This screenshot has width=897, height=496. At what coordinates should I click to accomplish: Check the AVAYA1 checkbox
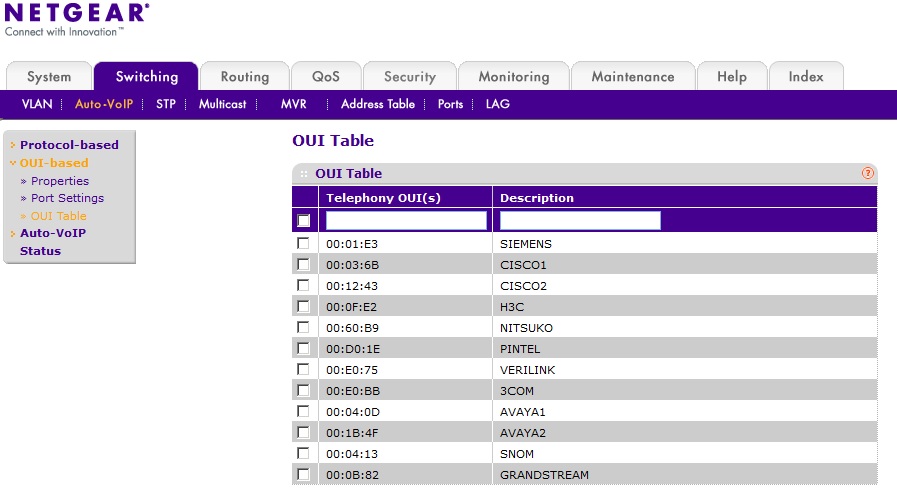[303, 411]
